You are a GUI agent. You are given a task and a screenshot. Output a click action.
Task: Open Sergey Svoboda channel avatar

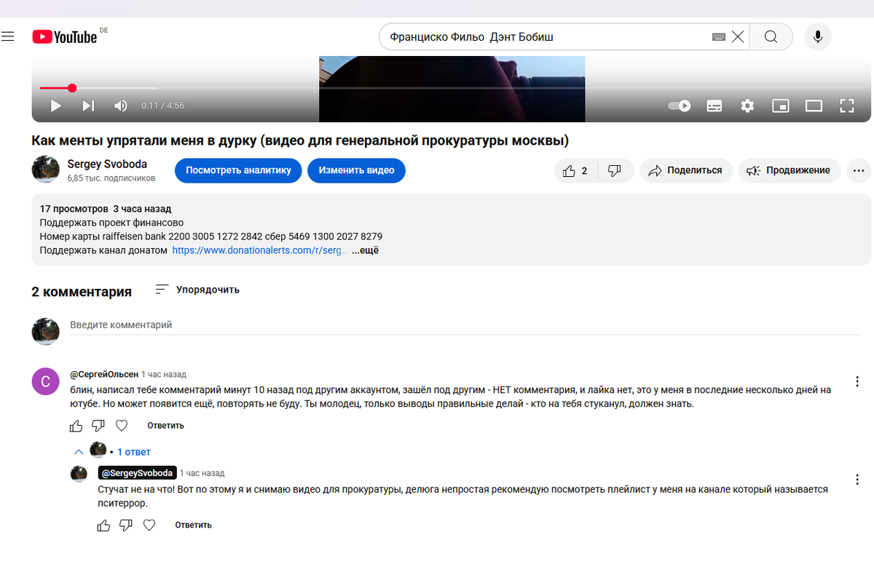click(45, 170)
